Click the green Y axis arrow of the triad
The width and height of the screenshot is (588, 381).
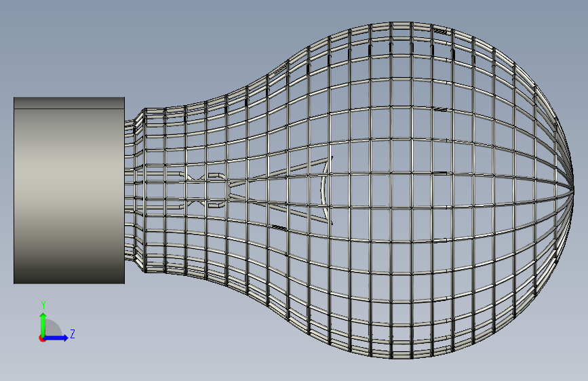tap(43, 324)
